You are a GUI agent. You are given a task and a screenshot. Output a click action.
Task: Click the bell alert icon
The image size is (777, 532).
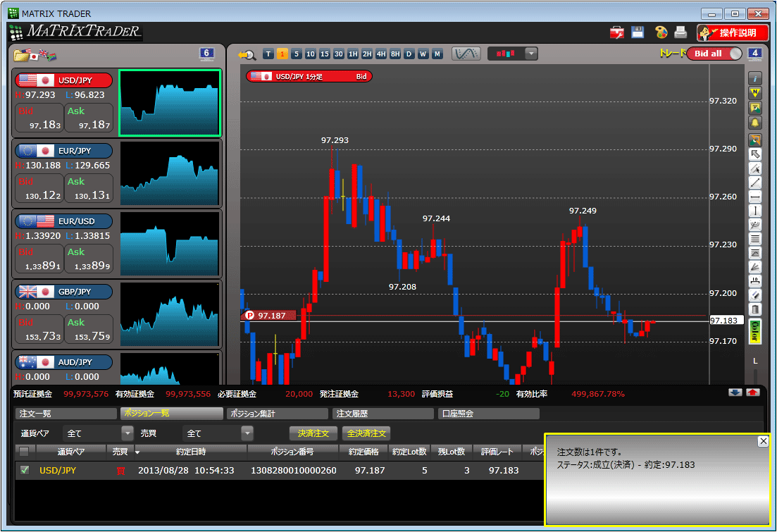tap(754, 123)
